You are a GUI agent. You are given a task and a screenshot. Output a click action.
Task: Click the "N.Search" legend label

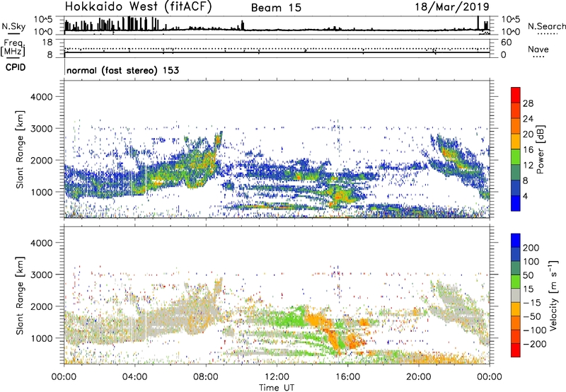pos(546,26)
